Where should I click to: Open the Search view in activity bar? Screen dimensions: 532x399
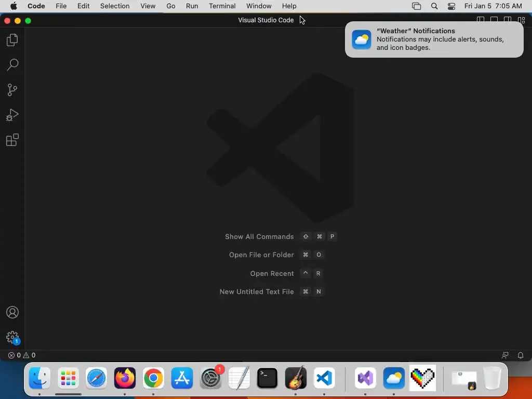(12, 65)
